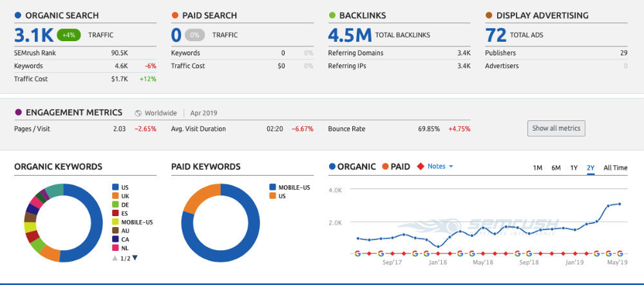Click the last Google icon near May'19
The image size is (644, 285).
tap(620, 253)
